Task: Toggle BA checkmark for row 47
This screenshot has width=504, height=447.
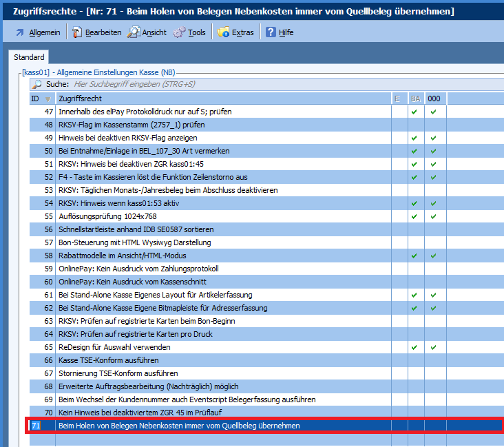Action: tap(414, 112)
